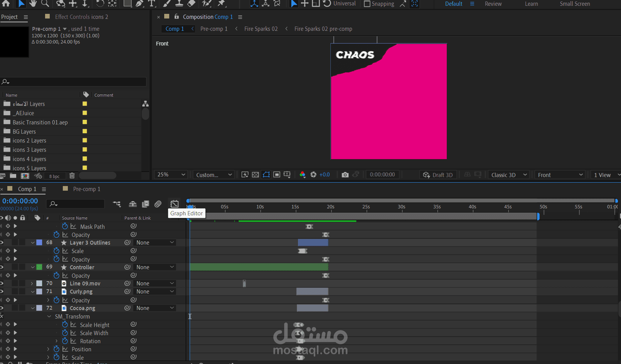This screenshot has width=621, height=364.
Task: Toggle the Motion Blur enable switch in timeline
Action: tap(158, 204)
